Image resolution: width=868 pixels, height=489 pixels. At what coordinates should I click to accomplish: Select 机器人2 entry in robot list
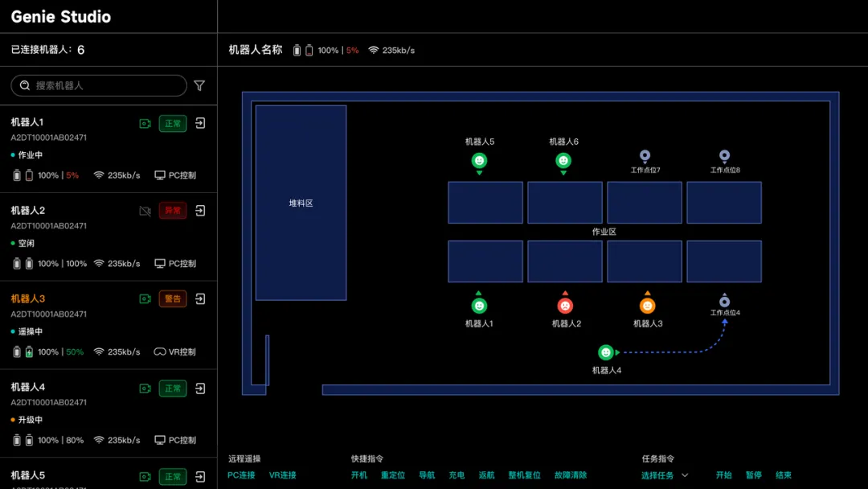[x=108, y=236]
